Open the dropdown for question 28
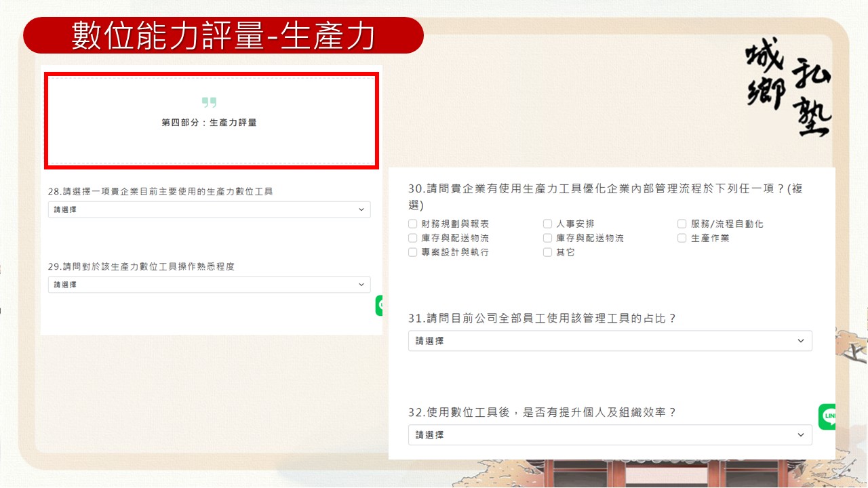This screenshot has width=868, height=488. [x=209, y=209]
